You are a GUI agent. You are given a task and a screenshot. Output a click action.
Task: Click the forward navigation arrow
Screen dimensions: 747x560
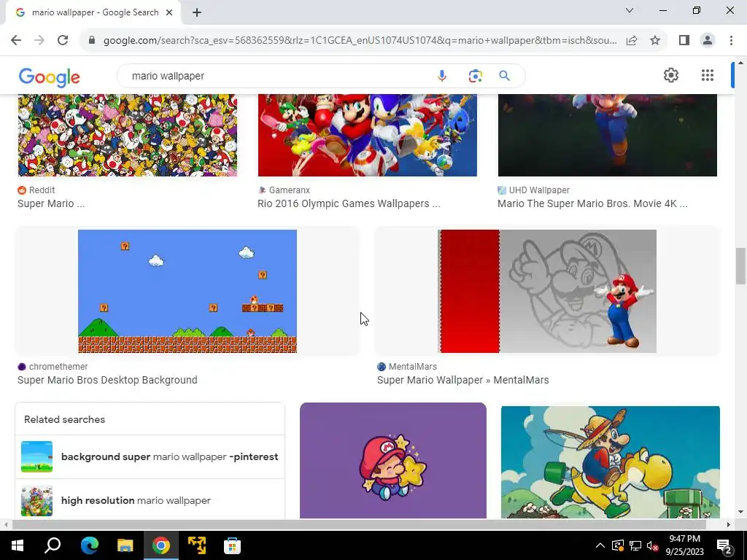coord(39,41)
